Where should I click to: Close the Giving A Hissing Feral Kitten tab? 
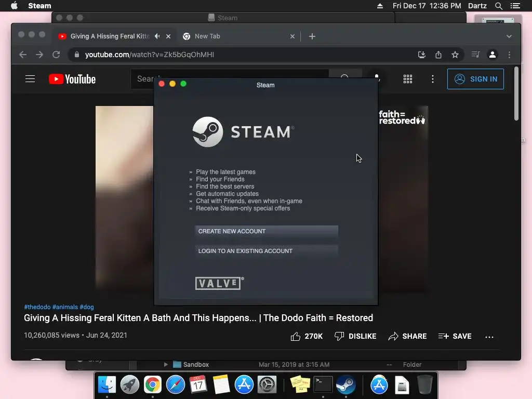coord(168,36)
